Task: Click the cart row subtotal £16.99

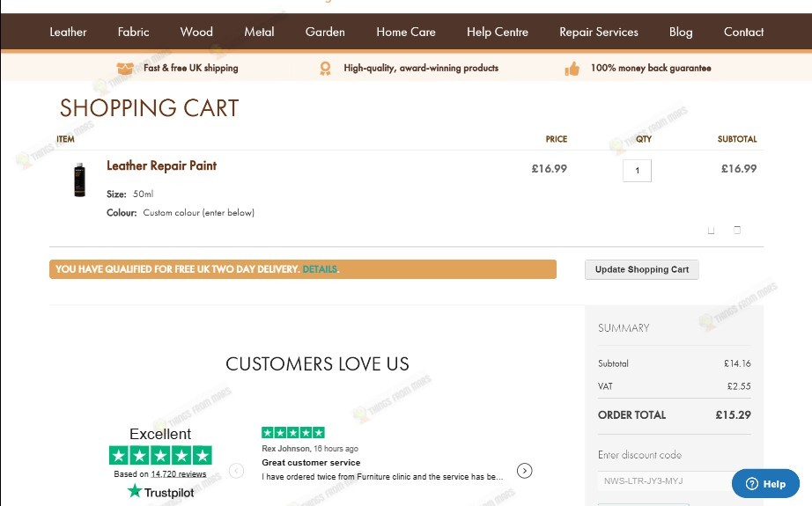Action: pos(739,169)
